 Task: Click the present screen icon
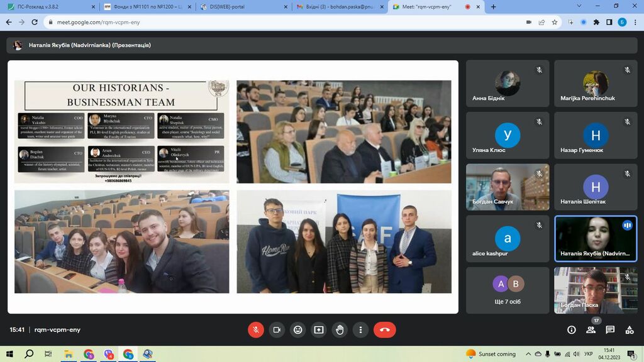pos(319,330)
